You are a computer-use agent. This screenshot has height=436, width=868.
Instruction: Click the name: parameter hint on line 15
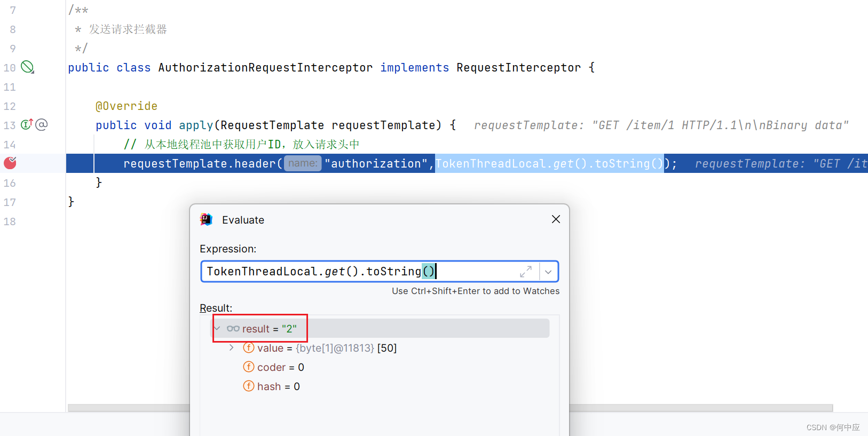(x=303, y=163)
